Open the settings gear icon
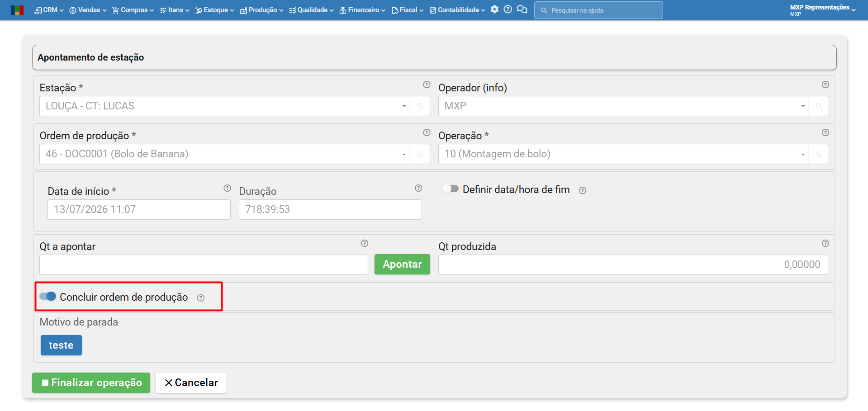This screenshot has width=868, height=411. tap(494, 9)
